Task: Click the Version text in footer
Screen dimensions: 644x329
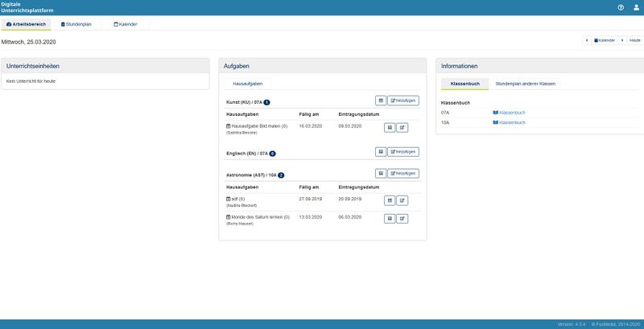Action: coord(572,324)
